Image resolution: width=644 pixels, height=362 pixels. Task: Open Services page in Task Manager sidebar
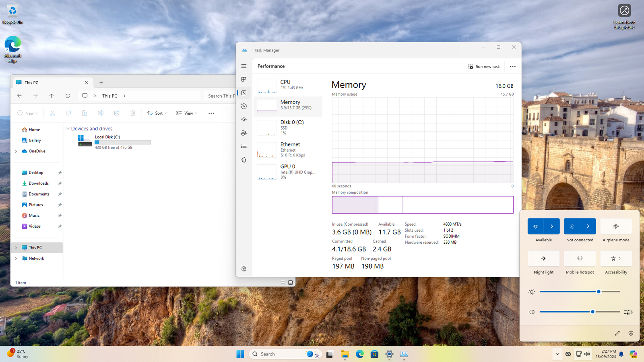pos(244,160)
